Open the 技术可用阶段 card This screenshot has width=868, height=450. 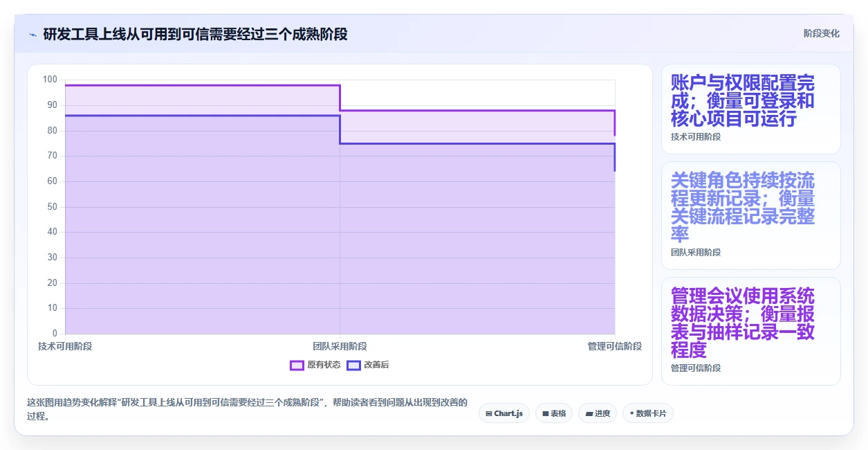pos(751,109)
